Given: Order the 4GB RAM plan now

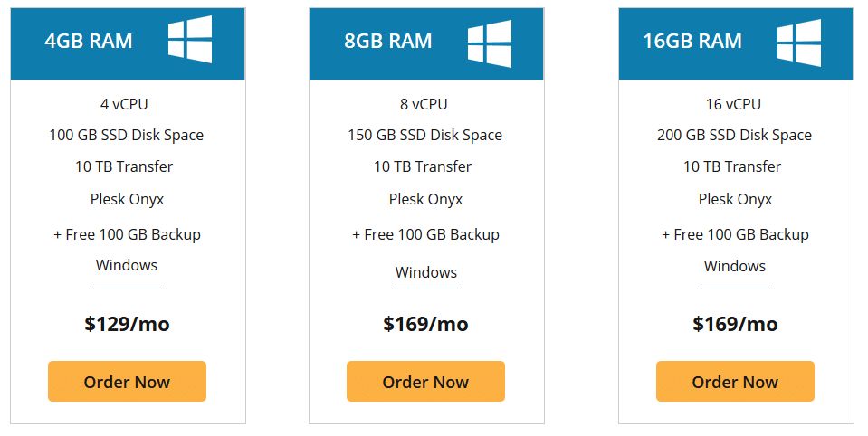Looking at the screenshot, I should click(x=127, y=381).
